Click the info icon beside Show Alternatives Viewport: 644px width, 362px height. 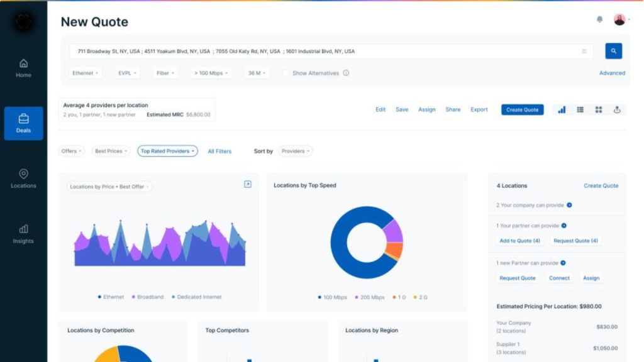[346, 73]
